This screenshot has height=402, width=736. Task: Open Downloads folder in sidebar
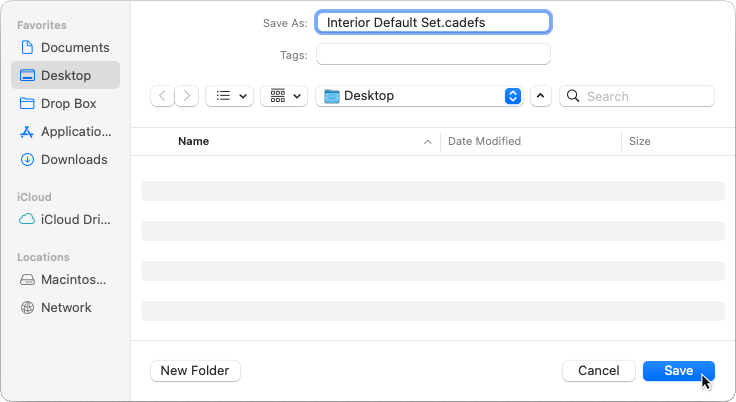(x=65, y=159)
